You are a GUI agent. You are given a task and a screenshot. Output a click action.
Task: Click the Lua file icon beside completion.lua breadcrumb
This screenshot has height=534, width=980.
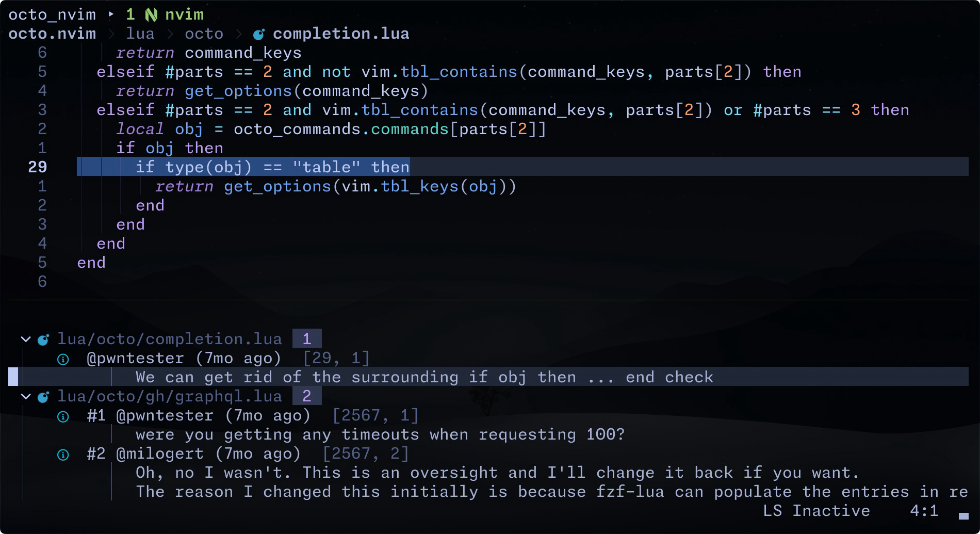tap(259, 35)
